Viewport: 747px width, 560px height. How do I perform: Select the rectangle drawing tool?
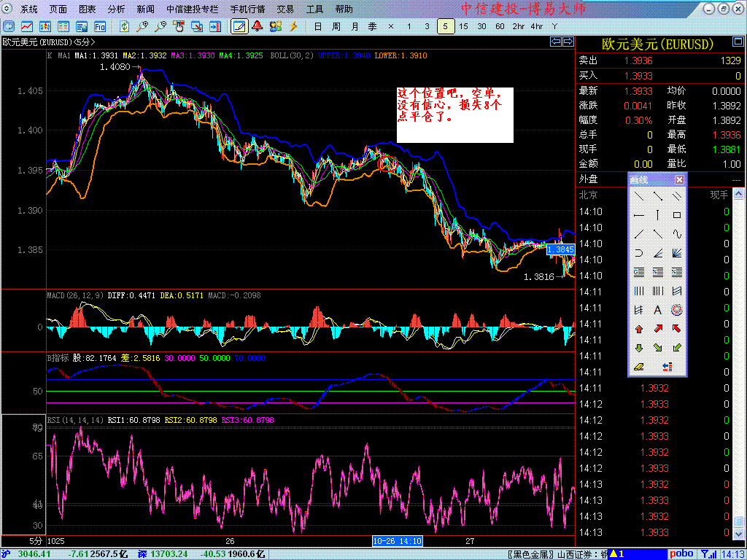point(676,215)
